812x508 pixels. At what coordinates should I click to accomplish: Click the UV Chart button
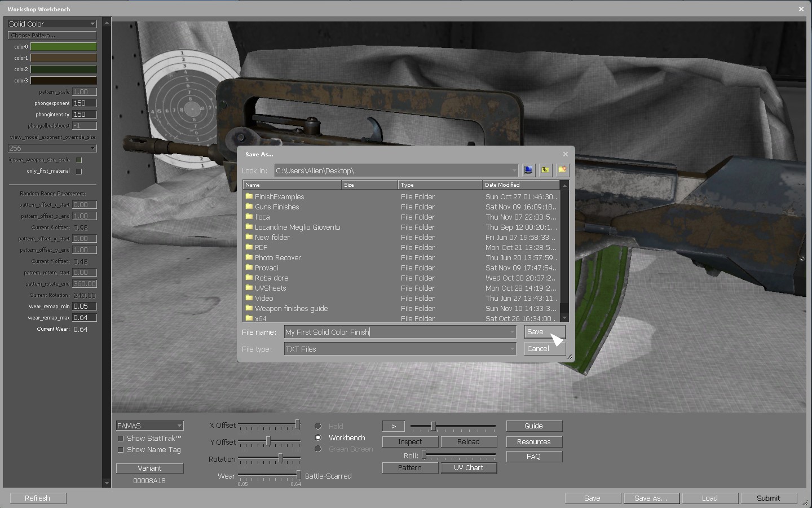pyautogui.click(x=469, y=468)
